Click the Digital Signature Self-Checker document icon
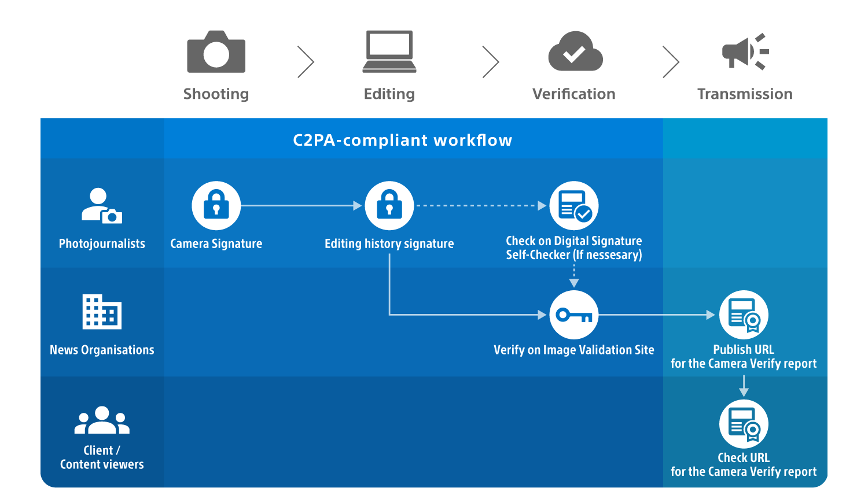868x488 pixels. [x=574, y=206]
